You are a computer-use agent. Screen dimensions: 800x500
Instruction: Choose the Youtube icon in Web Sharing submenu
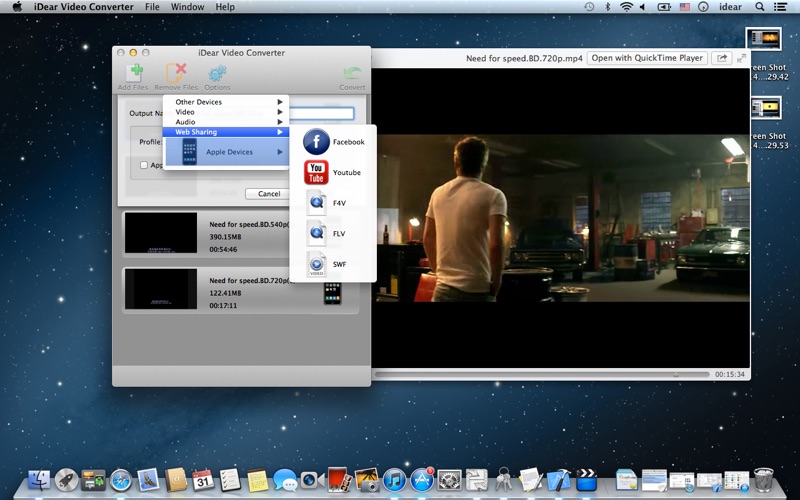pos(316,172)
